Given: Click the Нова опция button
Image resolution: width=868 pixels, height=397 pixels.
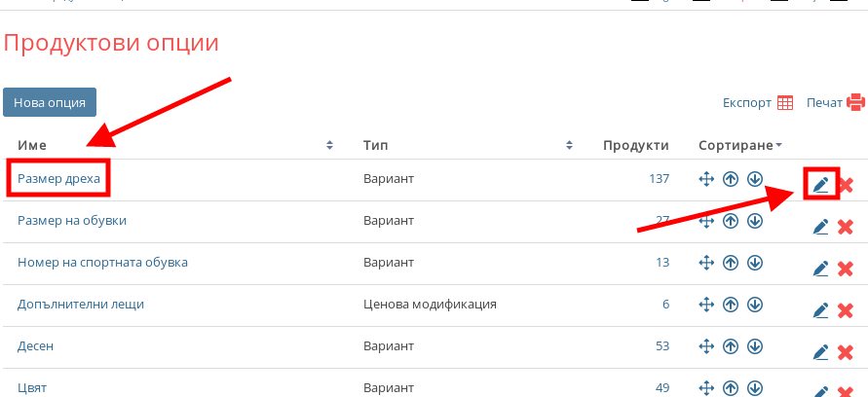Looking at the screenshot, I should (x=50, y=102).
